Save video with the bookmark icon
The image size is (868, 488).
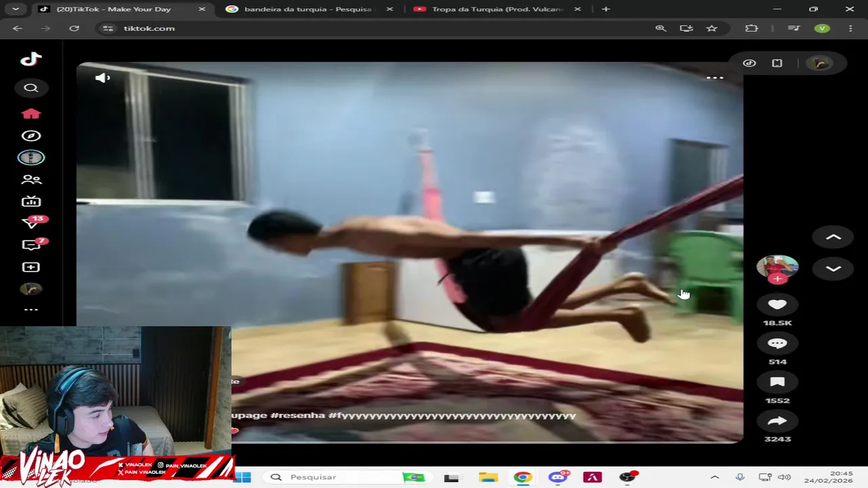point(777,382)
